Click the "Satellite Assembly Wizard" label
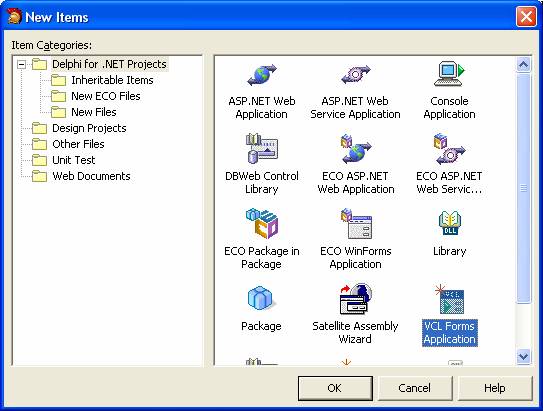This screenshot has width=543, height=411. 355,332
